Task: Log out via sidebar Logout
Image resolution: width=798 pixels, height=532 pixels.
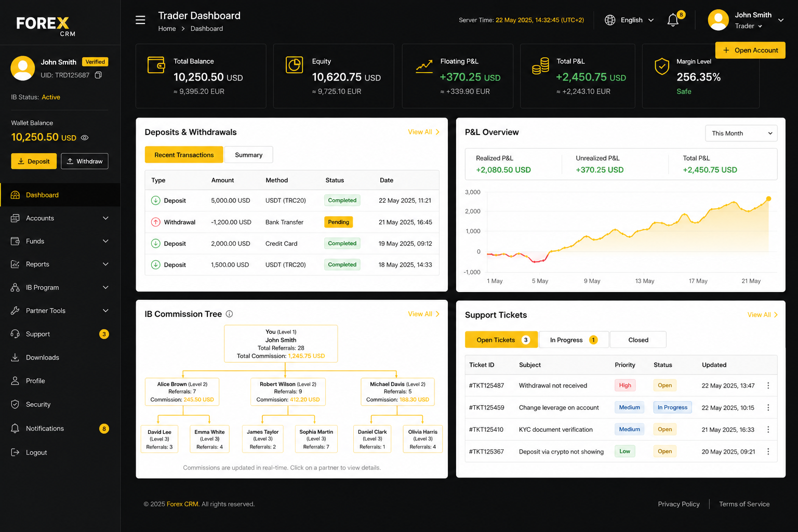Action: click(x=60, y=453)
